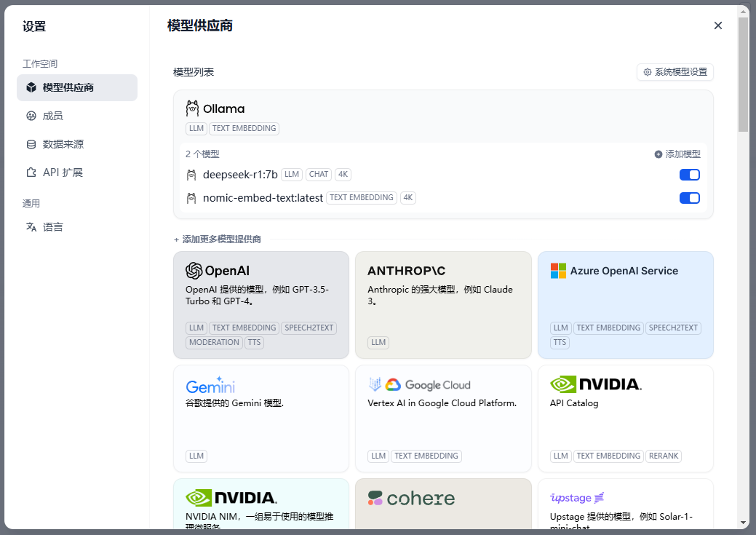Viewport: 756px width, 535px height.
Task: Select the Azure OpenAI Service card title
Action: point(624,271)
